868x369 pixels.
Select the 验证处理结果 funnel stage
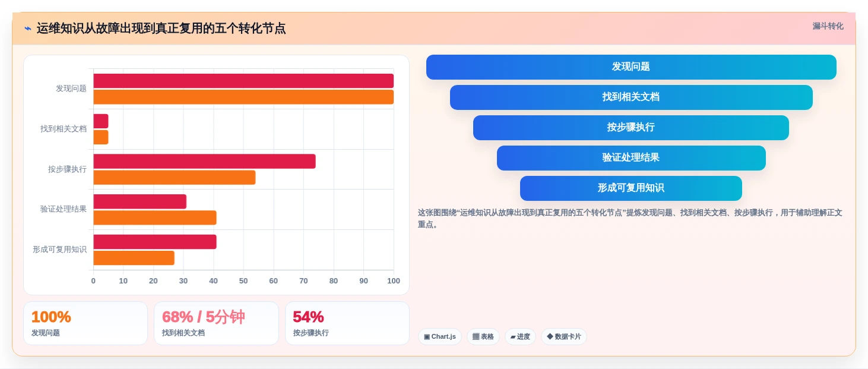(x=631, y=158)
